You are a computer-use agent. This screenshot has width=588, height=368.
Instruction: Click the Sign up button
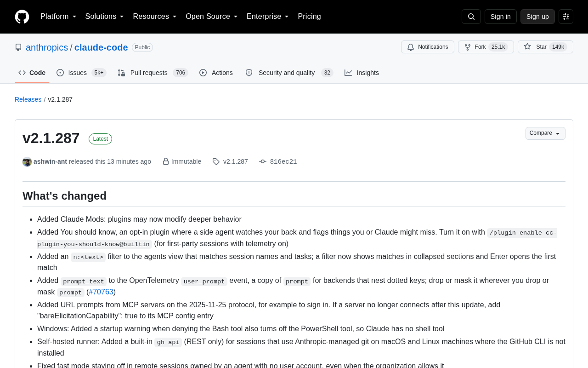(537, 17)
